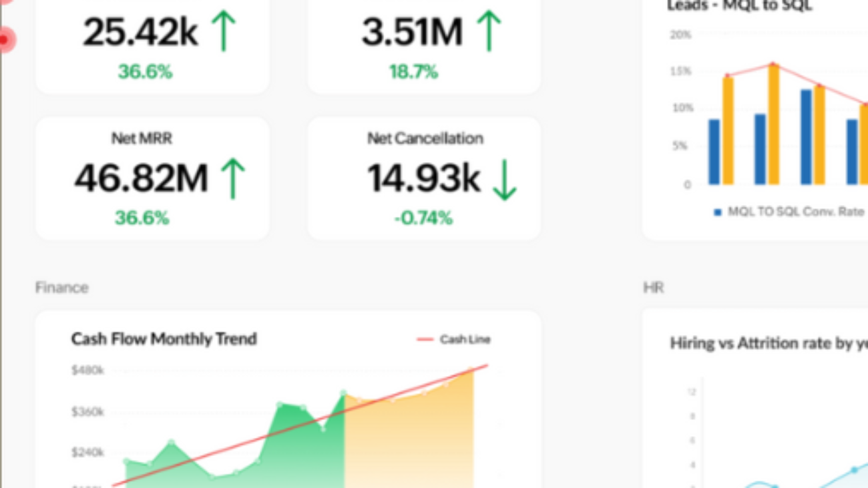868x488 pixels.
Task: Select the red Cash Line legend marker
Action: (425, 340)
